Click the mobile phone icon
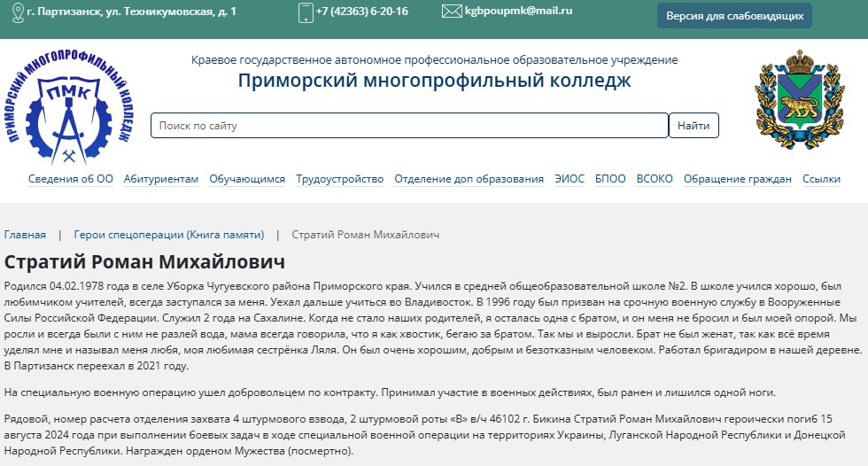This screenshot has height=466, width=868. coord(306,12)
